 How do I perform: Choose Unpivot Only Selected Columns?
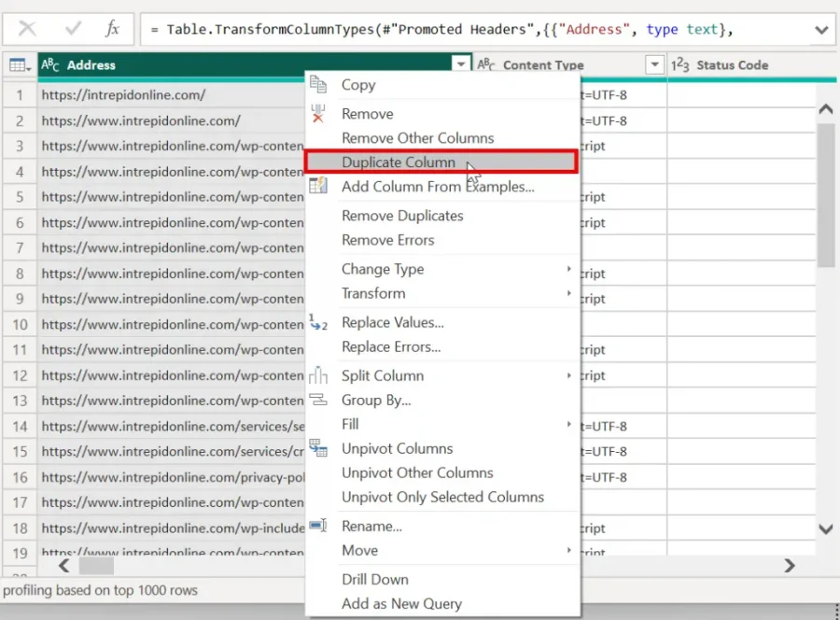point(442,497)
